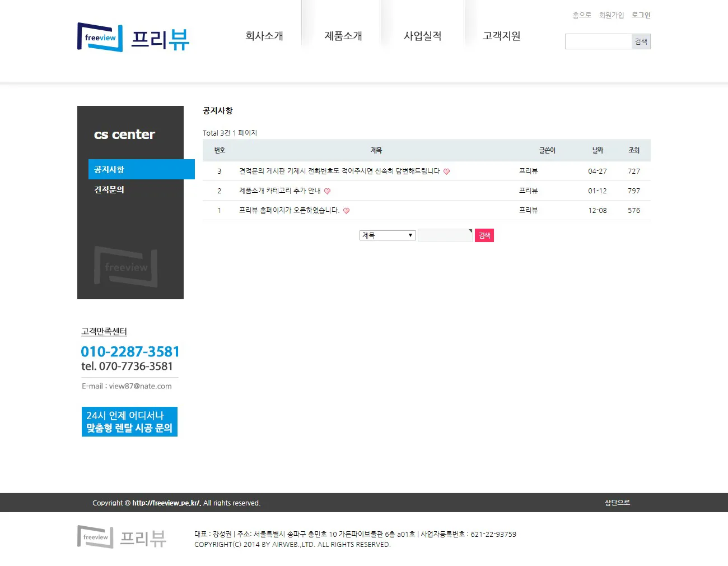Screen dimensions: 728x566
Task: Click the 상단으로 link in the footer
Action: 617,503
